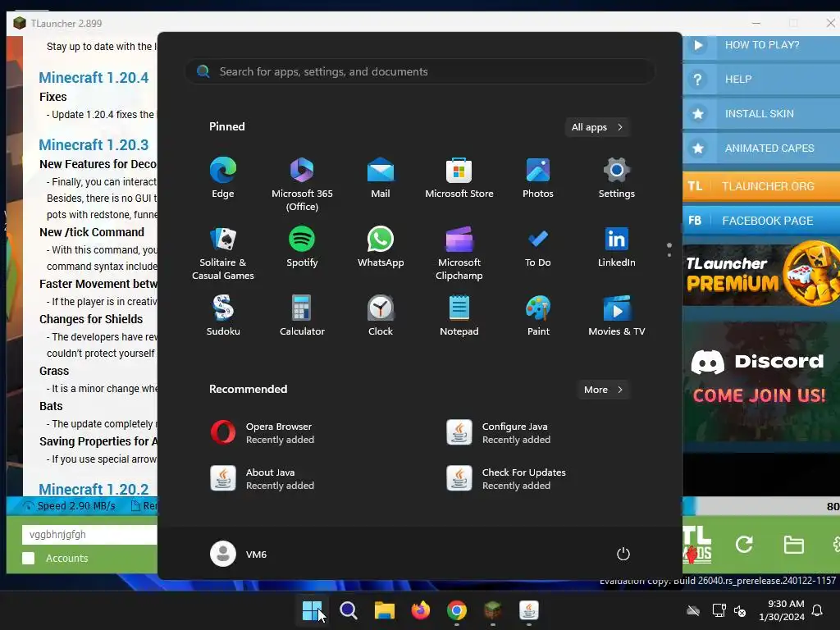
Task: Click the muted volume tray icon
Action: pyautogui.click(x=740, y=610)
